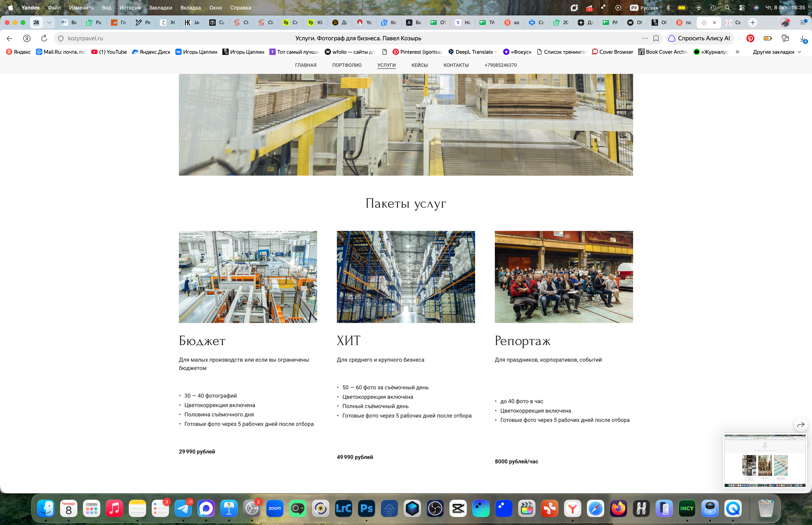
Task: Open the share arrow above the screenshot preview
Action: pyautogui.click(x=800, y=424)
